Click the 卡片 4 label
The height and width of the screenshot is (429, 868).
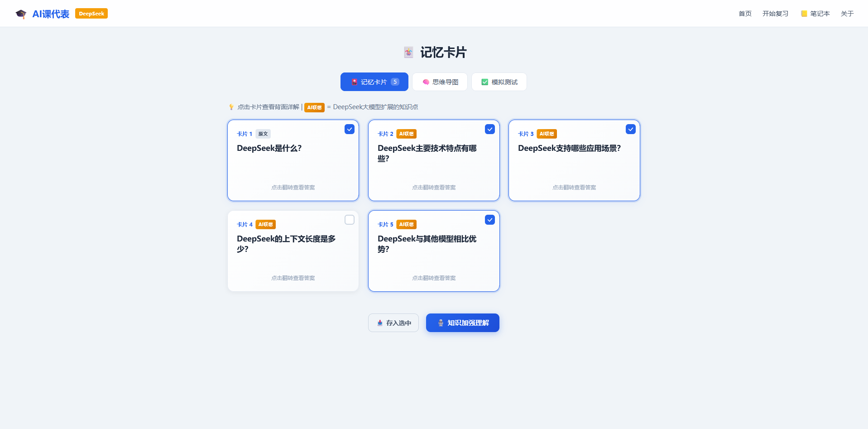coord(245,225)
